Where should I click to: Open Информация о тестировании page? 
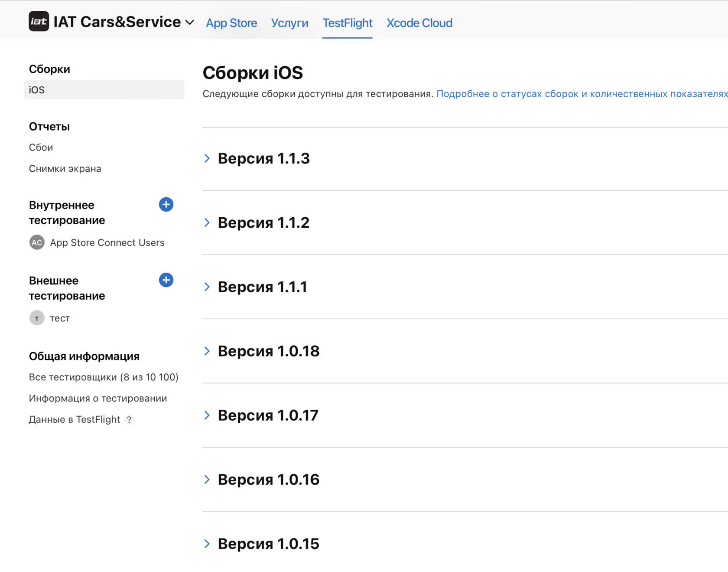coord(98,399)
